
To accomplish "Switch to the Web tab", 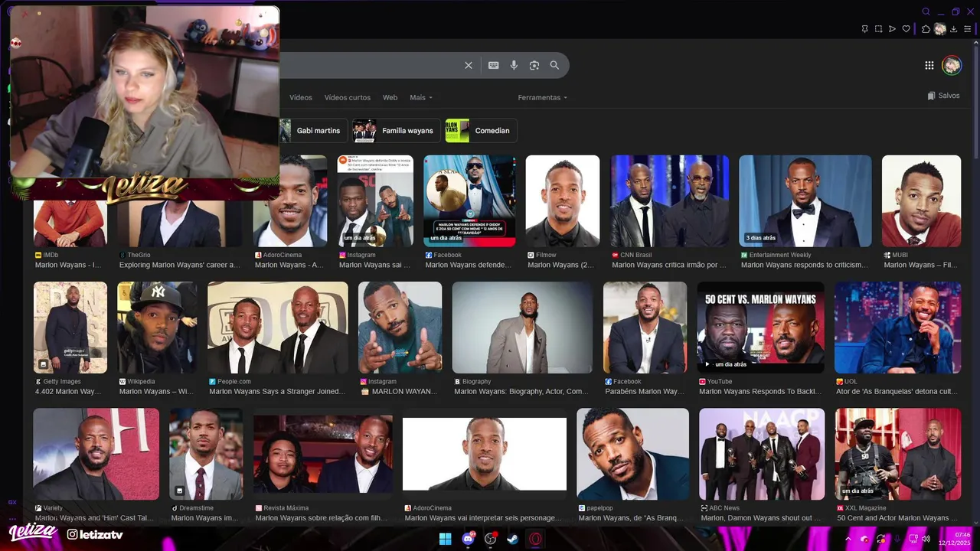I will (390, 97).
